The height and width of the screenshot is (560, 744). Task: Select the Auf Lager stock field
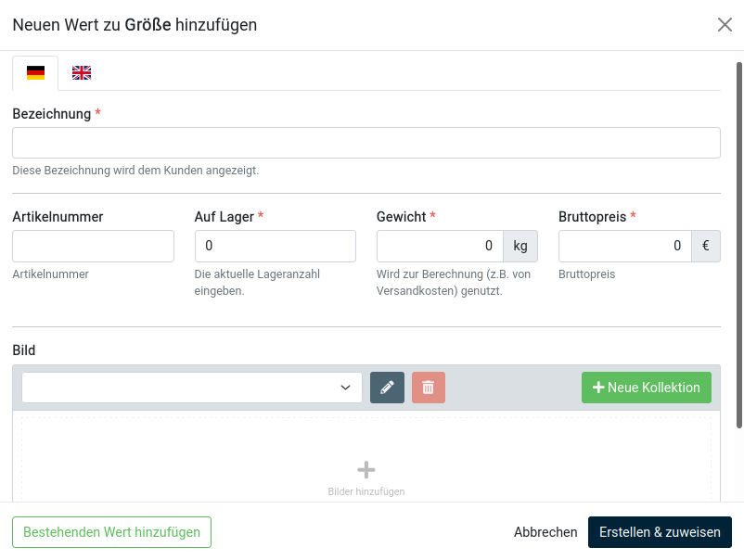[x=275, y=246]
